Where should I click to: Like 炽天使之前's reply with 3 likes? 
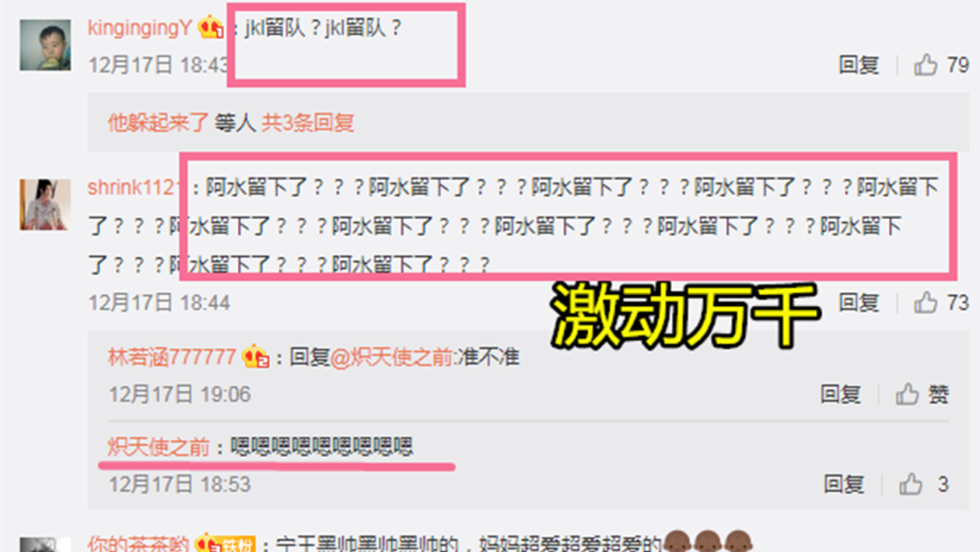[910, 484]
